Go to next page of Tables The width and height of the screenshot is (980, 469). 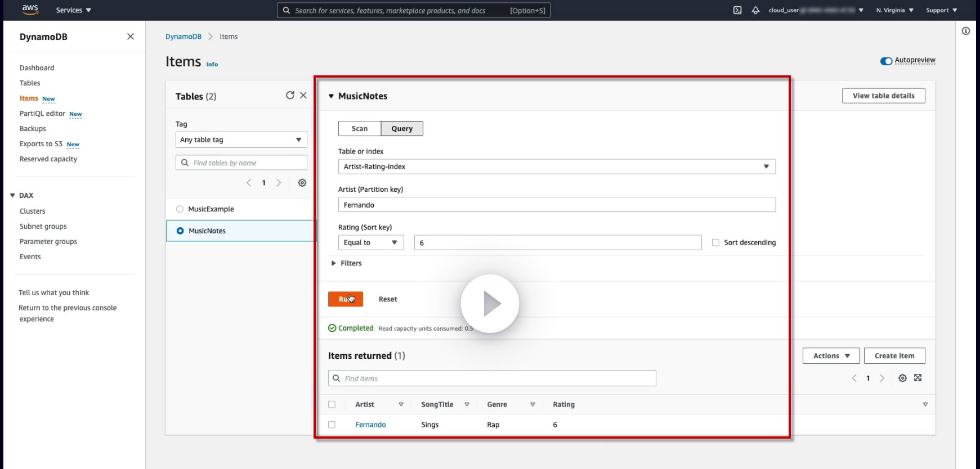pyautogui.click(x=279, y=183)
